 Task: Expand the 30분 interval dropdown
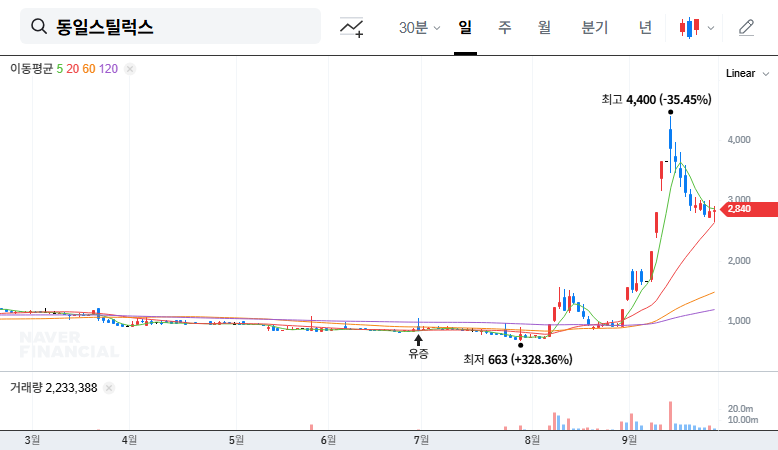pyautogui.click(x=419, y=27)
